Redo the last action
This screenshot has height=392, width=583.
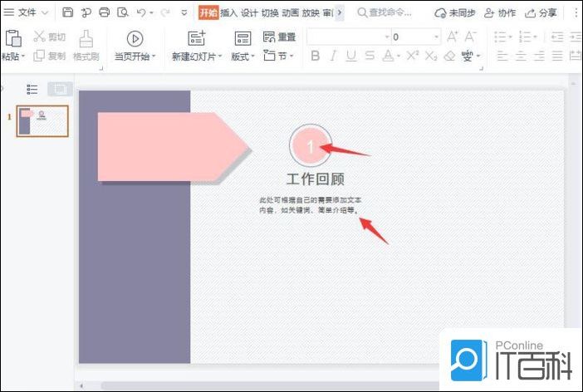[x=164, y=12]
